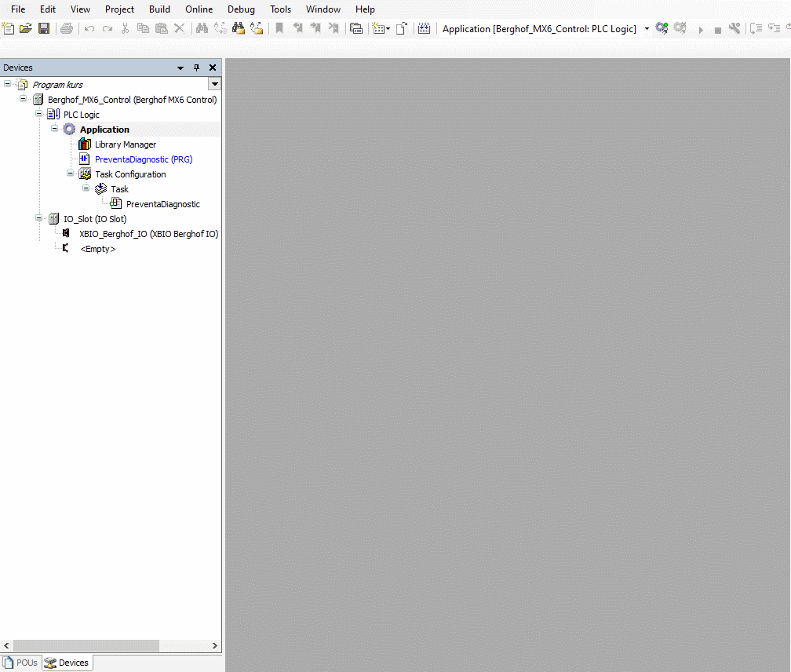Open a project via the folder icon
This screenshot has height=672, width=791.
click(x=26, y=29)
